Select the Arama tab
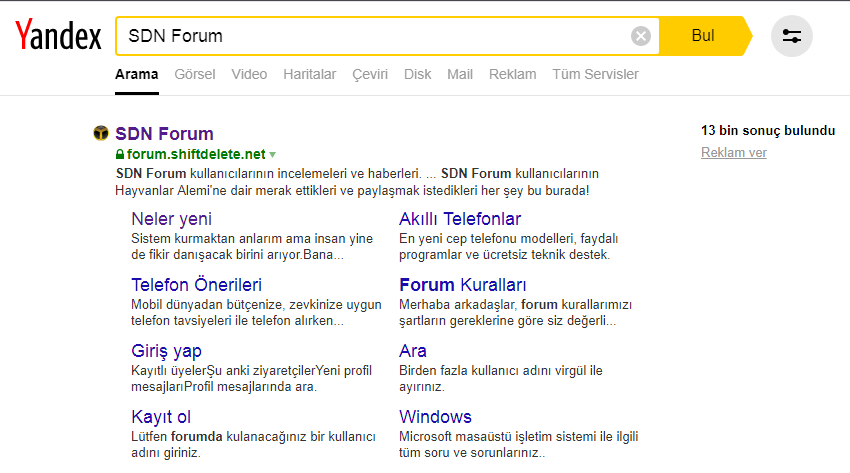 point(137,74)
